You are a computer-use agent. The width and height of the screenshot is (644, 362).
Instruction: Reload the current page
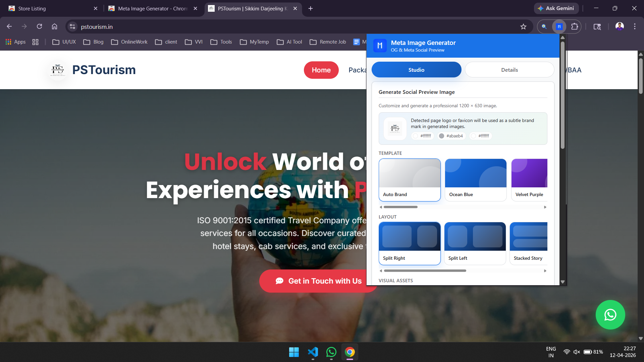39,26
